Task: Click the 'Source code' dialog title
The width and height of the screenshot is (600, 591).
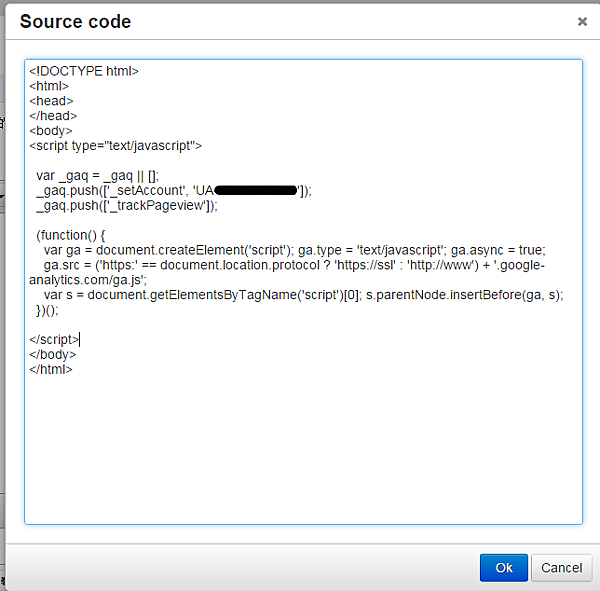Action: click(x=75, y=21)
